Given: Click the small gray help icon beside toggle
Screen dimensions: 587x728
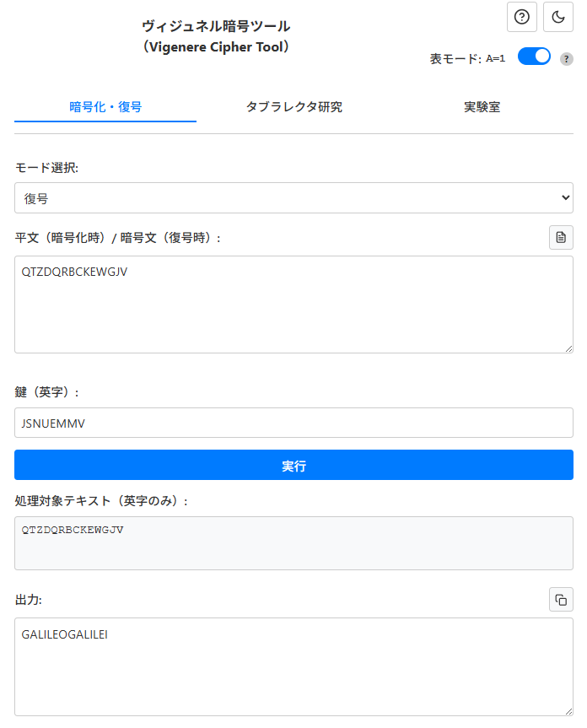Looking at the screenshot, I should point(567,59).
